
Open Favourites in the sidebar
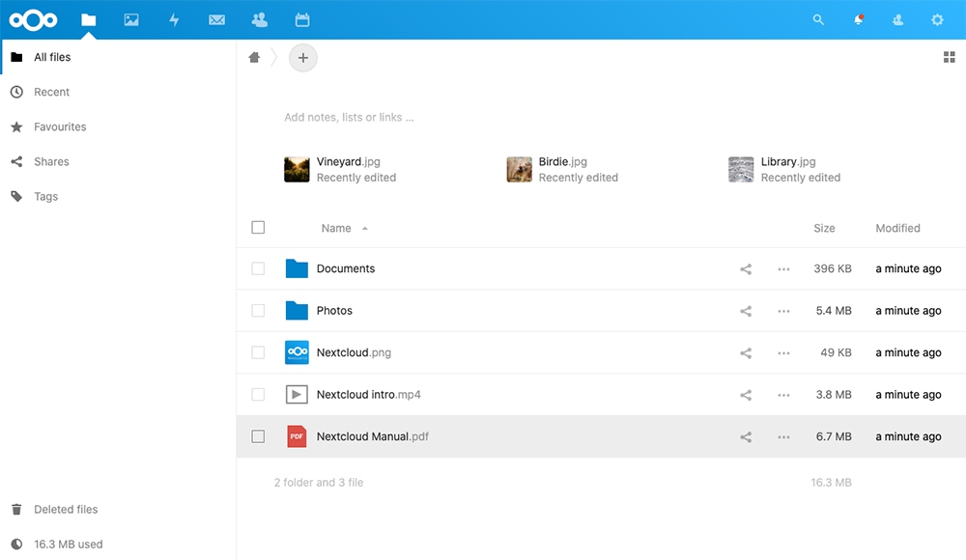118,126
